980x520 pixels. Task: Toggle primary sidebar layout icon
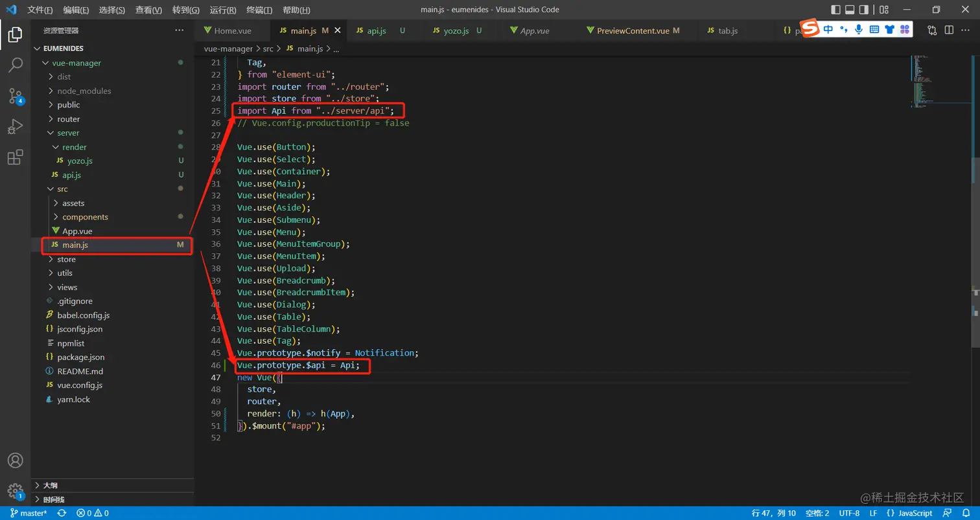point(835,10)
